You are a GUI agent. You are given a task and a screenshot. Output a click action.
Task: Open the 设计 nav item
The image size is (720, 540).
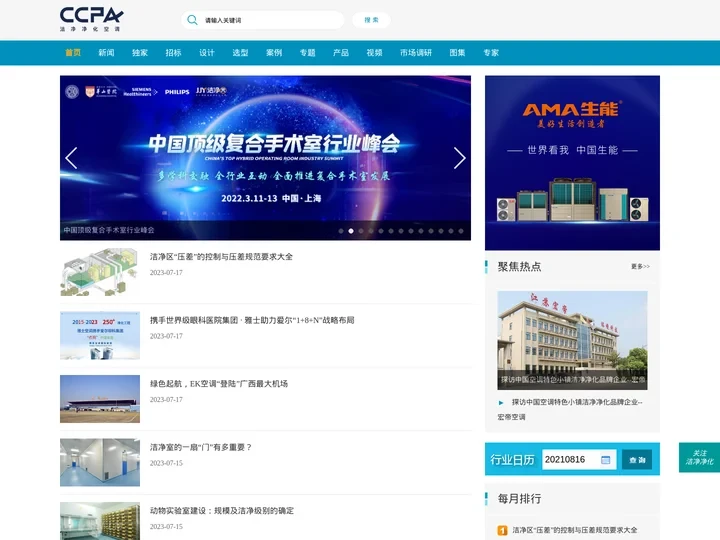point(207,53)
